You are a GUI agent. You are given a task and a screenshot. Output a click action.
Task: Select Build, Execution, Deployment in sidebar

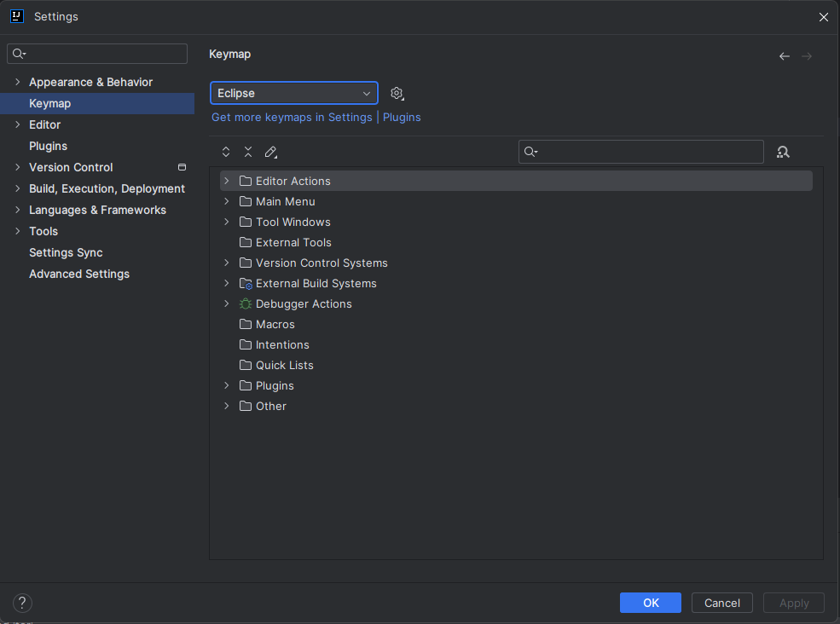point(97,188)
